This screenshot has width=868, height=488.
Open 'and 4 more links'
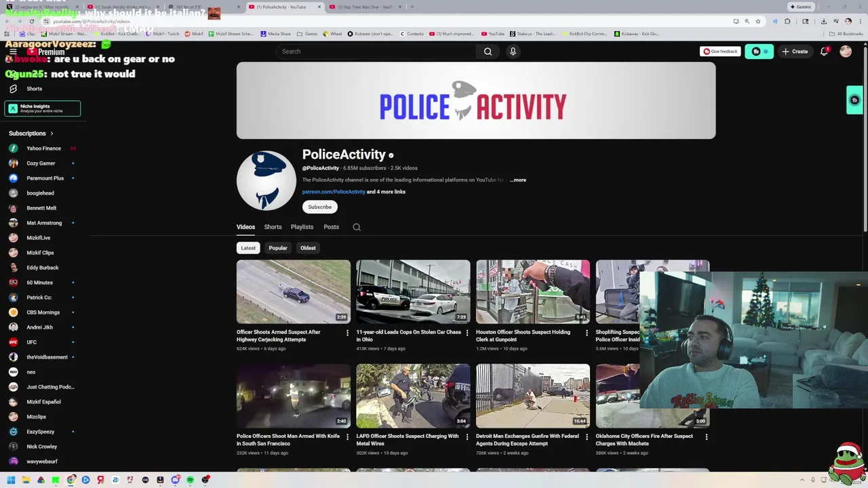coord(386,192)
